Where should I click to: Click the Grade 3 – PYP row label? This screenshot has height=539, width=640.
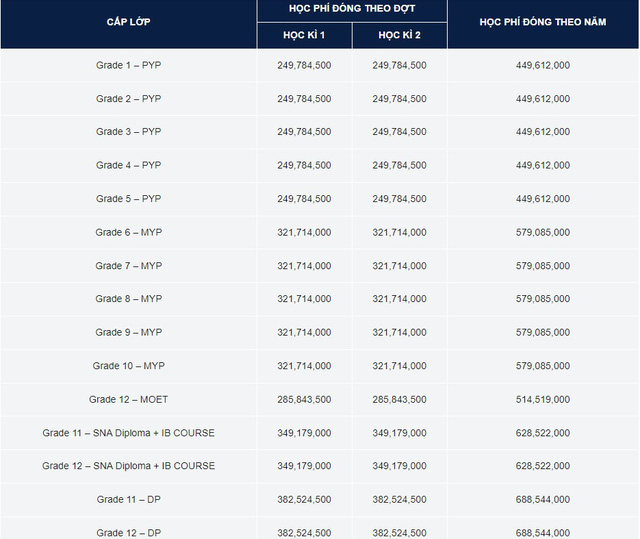click(x=128, y=132)
